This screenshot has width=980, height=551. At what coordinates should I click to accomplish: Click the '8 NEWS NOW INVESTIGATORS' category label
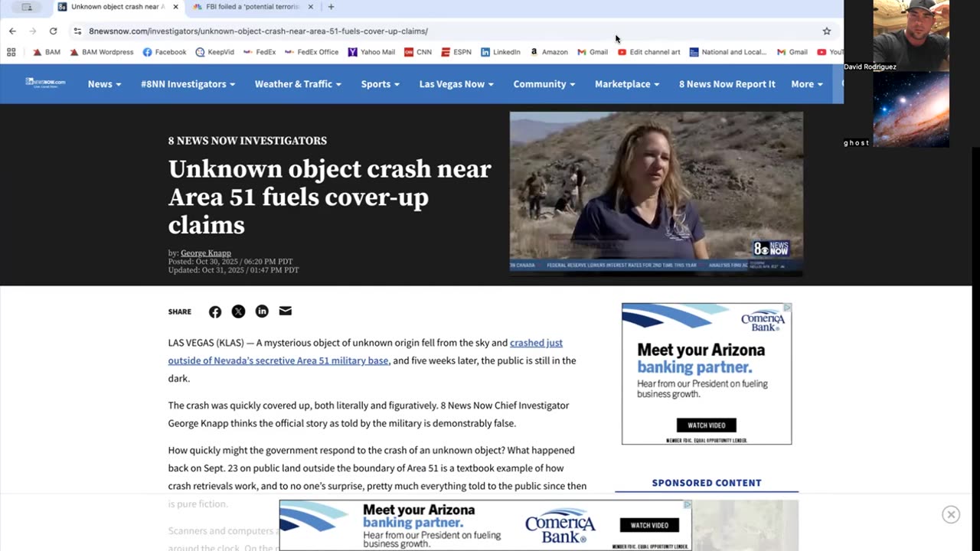[247, 141]
